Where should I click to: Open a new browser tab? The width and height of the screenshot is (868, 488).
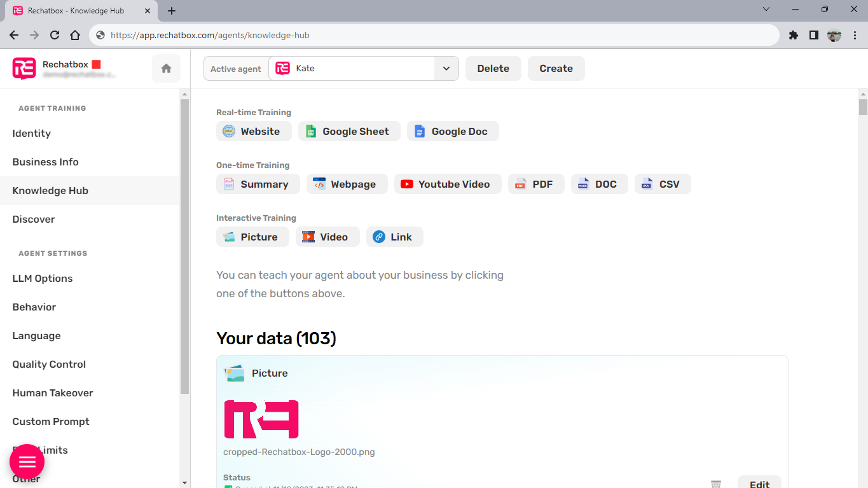click(x=172, y=11)
